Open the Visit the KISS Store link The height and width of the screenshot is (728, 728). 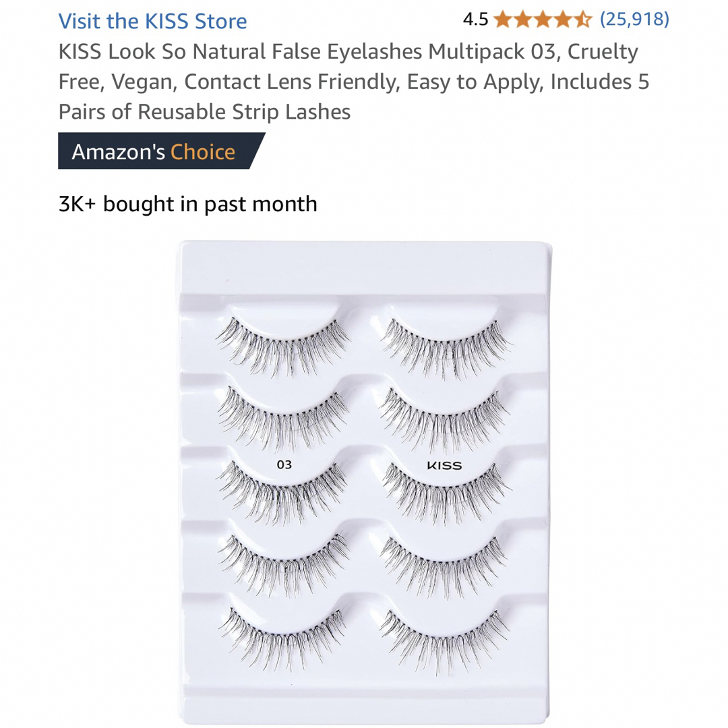click(152, 21)
